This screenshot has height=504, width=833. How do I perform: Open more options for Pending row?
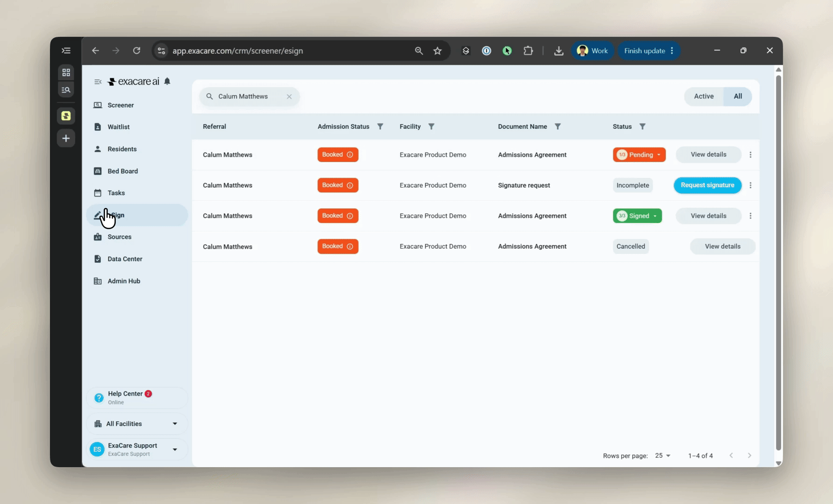[750, 155]
